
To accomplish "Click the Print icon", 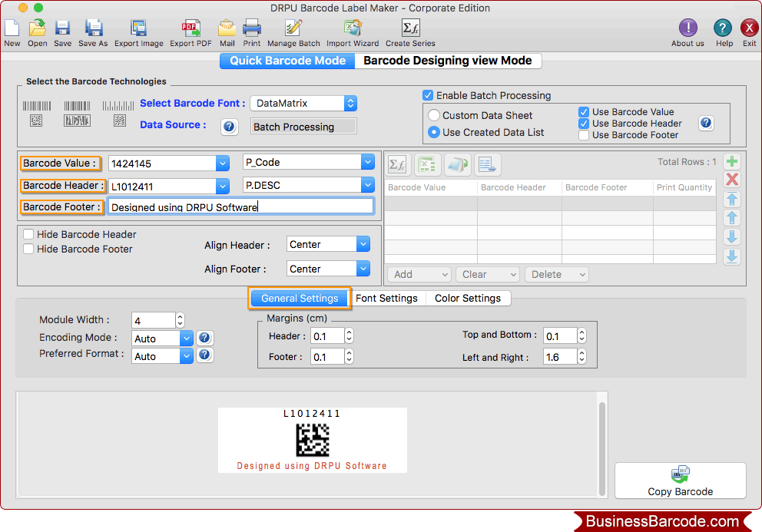I will [x=252, y=28].
